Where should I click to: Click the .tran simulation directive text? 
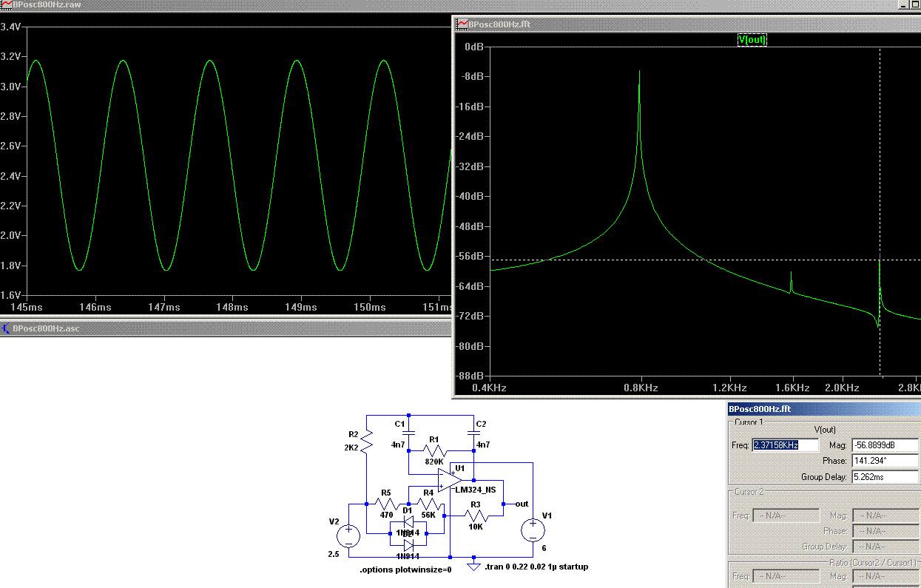(x=536, y=567)
